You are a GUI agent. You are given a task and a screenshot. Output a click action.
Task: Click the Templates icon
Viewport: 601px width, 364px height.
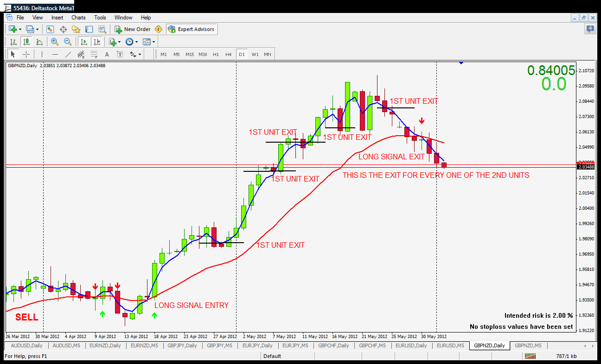[147, 42]
